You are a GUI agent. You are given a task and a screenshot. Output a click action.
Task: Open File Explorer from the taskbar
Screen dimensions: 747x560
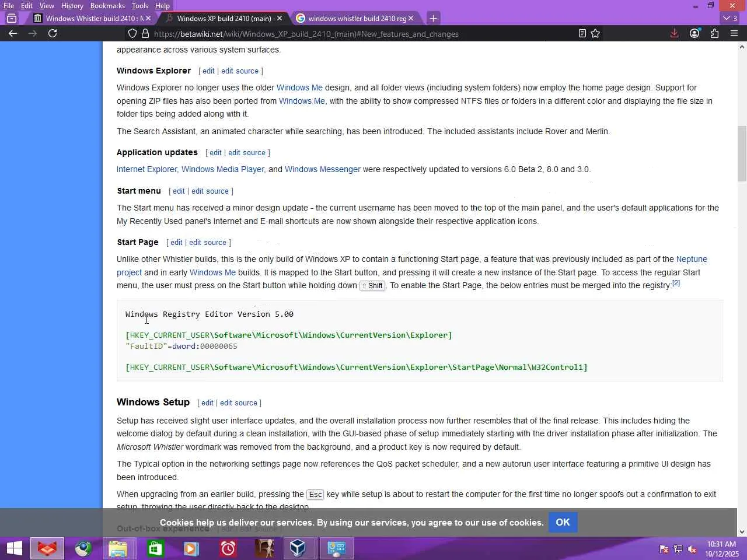tap(118, 548)
